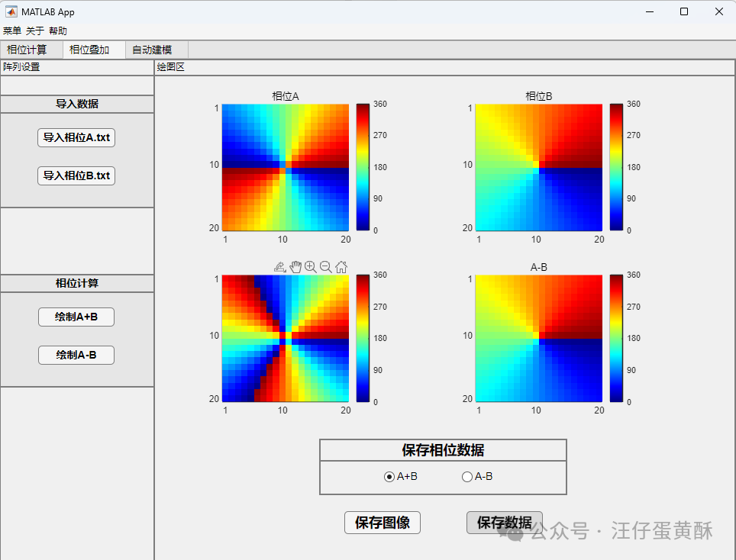Activate the zoom out magnifier tool
Image resolution: width=736 pixels, height=560 pixels.
325,267
